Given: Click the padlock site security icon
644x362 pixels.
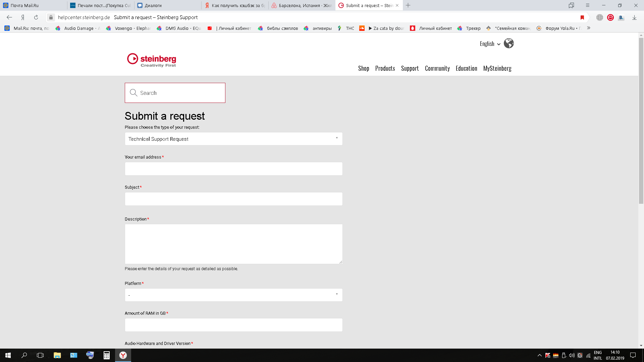Looking at the screenshot, I should point(51,17).
